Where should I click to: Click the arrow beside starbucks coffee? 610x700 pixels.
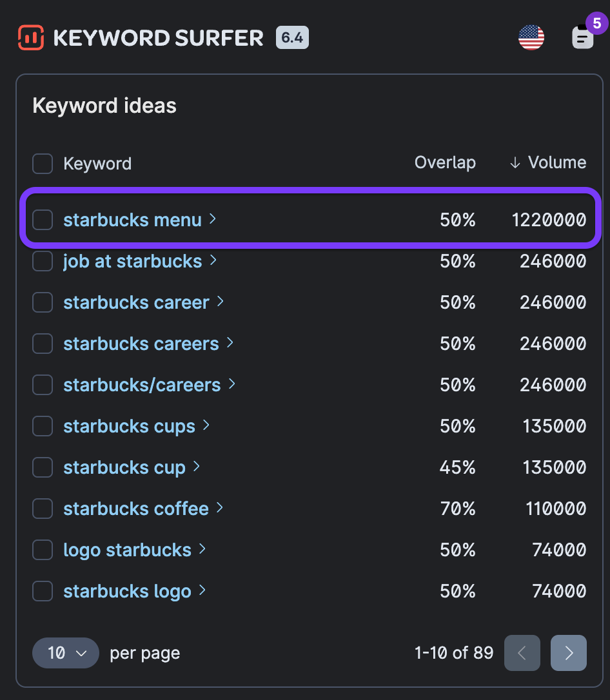220,508
